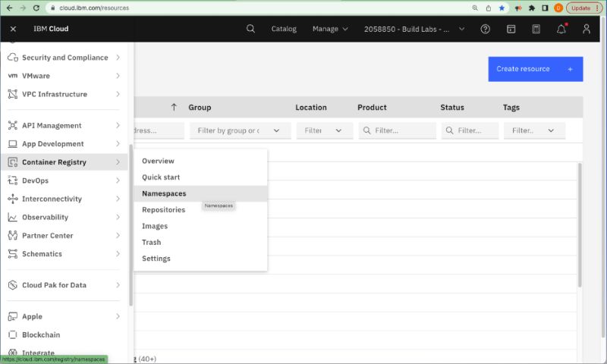This screenshot has height=364, width=607.
Task: Open the browser extensions puzzle icon
Action: coord(532,8)
